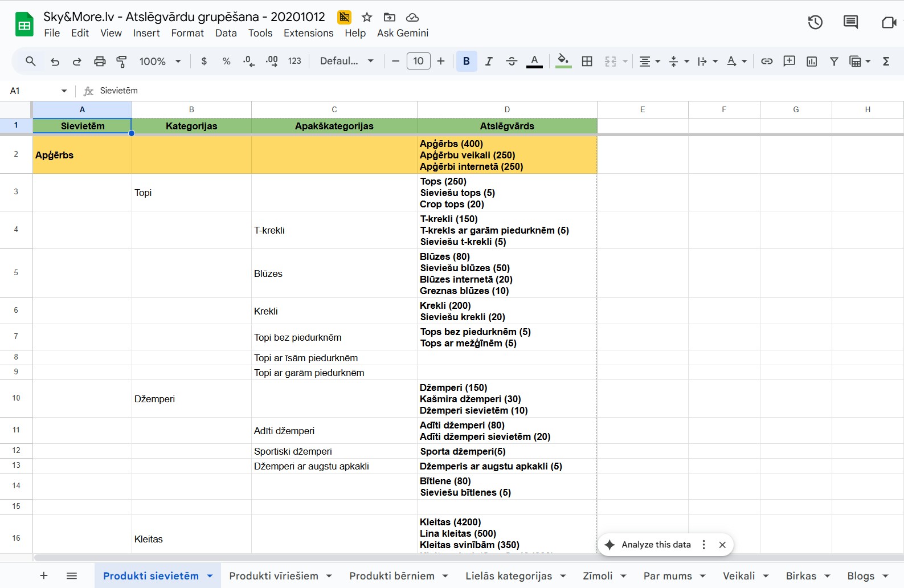Open Produkti sievietēm sheet tab arrow
This screenshot has height=588, width=904.
click(x=210, y=576)
